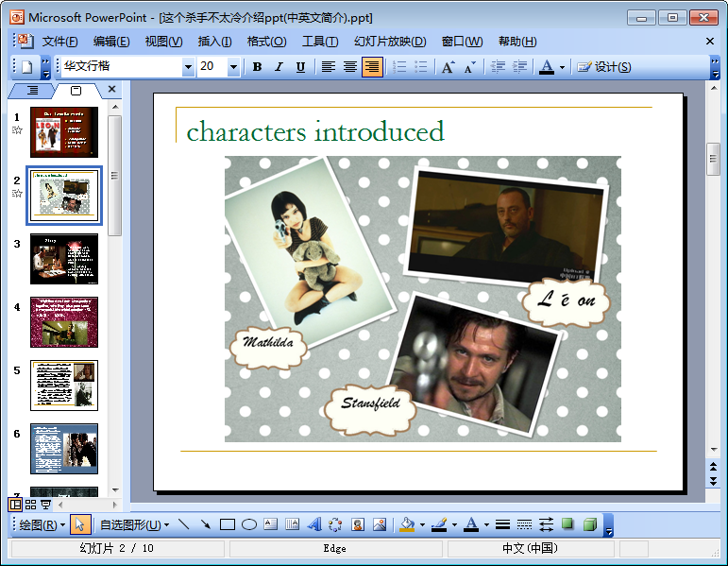This screenshot has width=728, height=566.
Task: Open the 绘图(R) drawing menu
Action: click(x=42, y=525)
